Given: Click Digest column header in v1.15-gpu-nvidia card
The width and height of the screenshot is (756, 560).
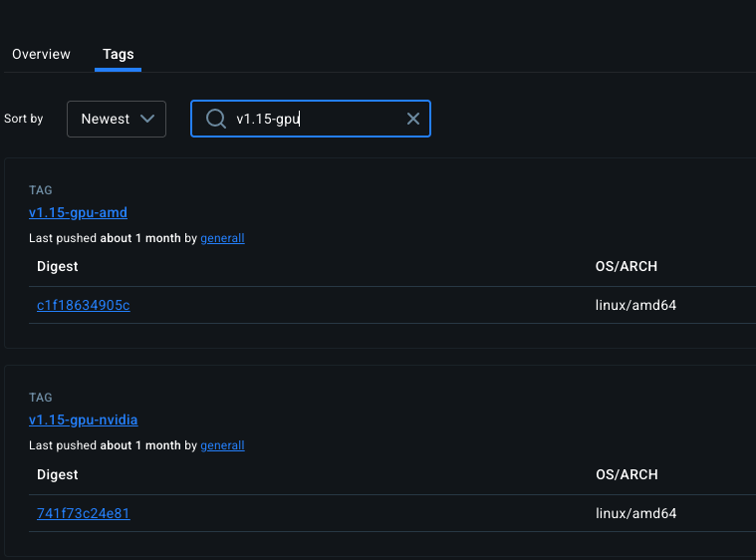Looking at the screenshot, I should click(x=58, y=474).
